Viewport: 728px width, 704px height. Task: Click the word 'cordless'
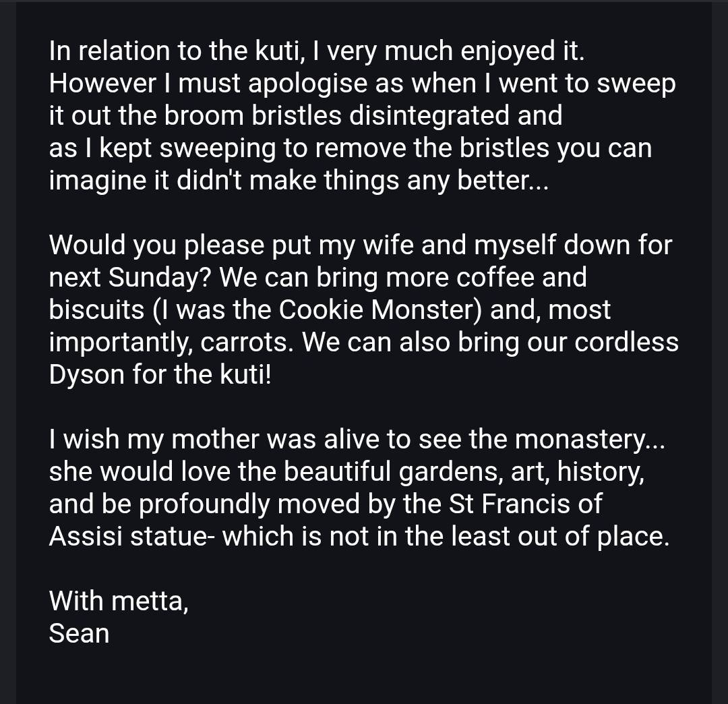(x=626, y=342)
